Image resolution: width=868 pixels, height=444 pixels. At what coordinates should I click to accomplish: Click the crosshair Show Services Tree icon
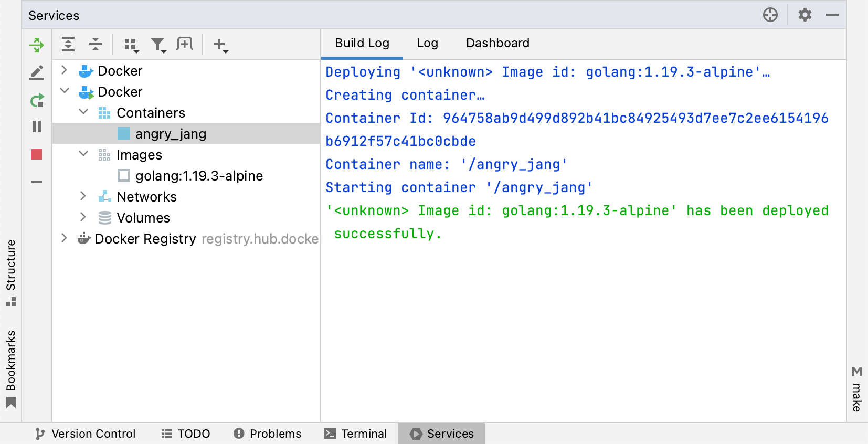(770, 15)
